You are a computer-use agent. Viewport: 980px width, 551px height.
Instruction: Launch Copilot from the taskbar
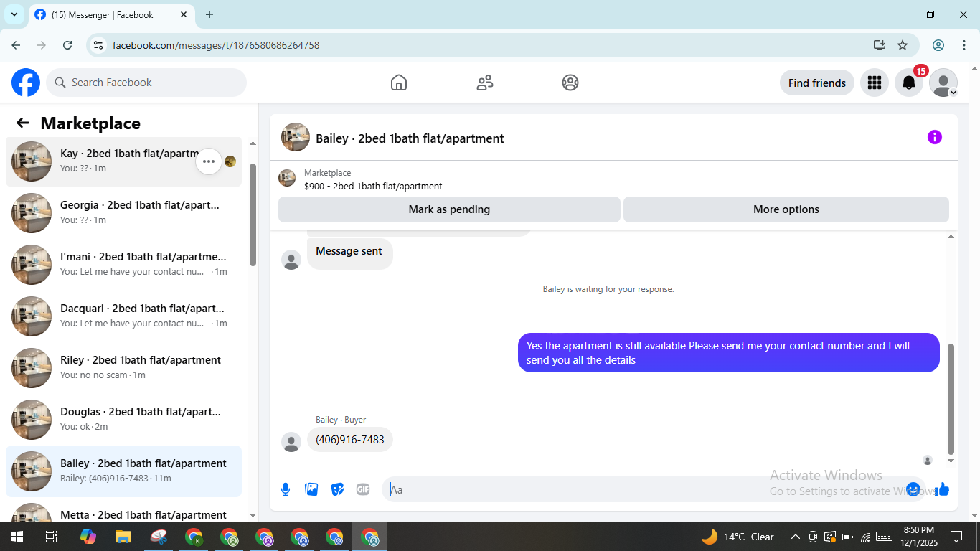coord(88,537)
